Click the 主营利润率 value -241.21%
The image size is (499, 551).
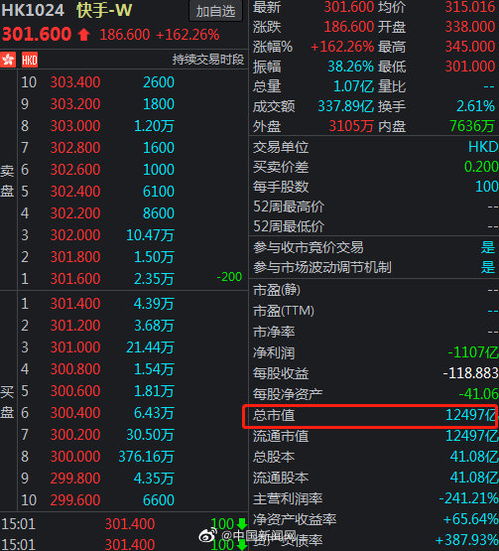(468, 498)
